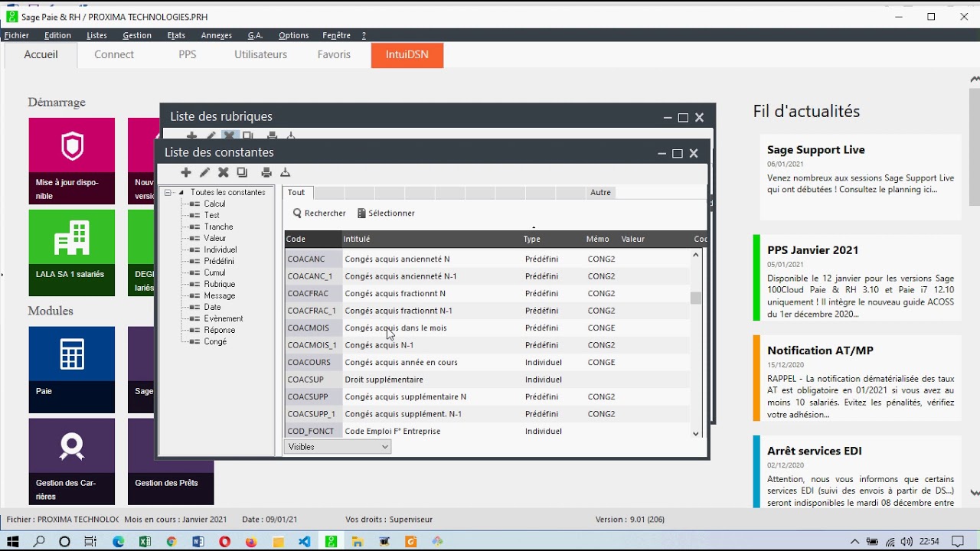Open the Paie module tile
980x551 pixels.
click(72, 370)
